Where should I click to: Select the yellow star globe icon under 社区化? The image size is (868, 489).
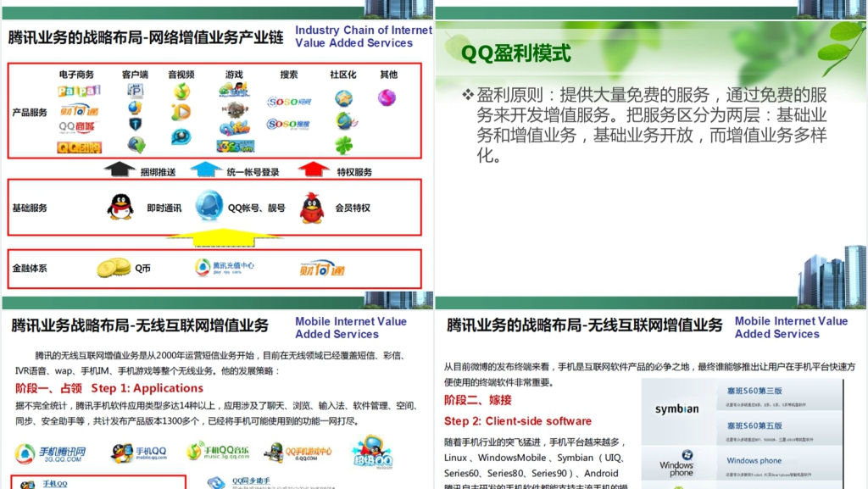point(344,99)
